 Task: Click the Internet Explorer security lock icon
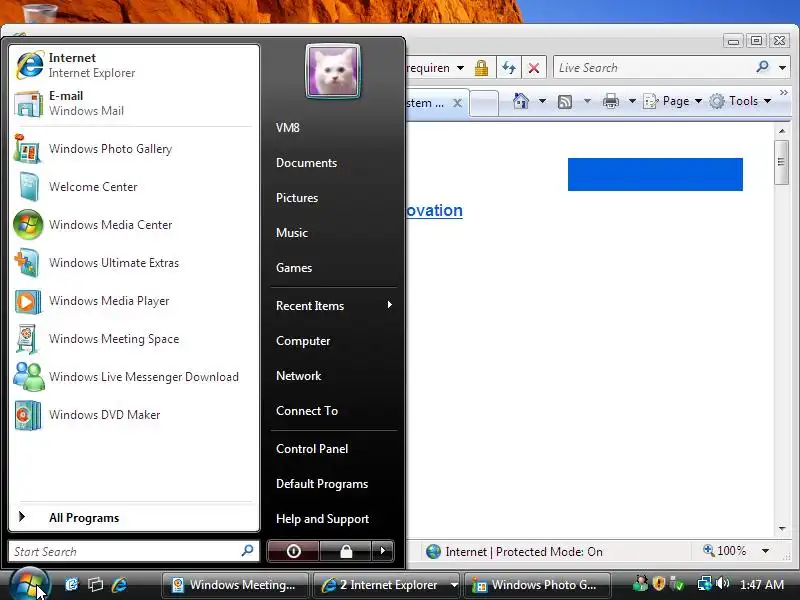click(481, 67)
